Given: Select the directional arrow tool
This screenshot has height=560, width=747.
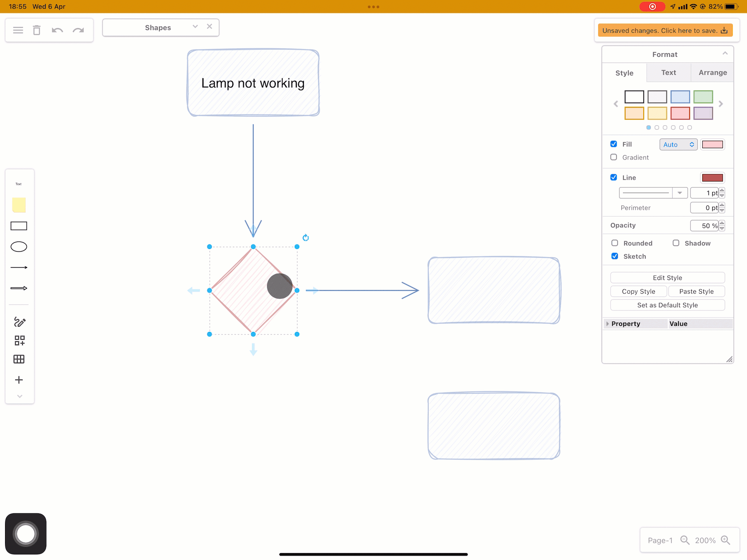Looking at the screenshot, I should click(19, 288).
